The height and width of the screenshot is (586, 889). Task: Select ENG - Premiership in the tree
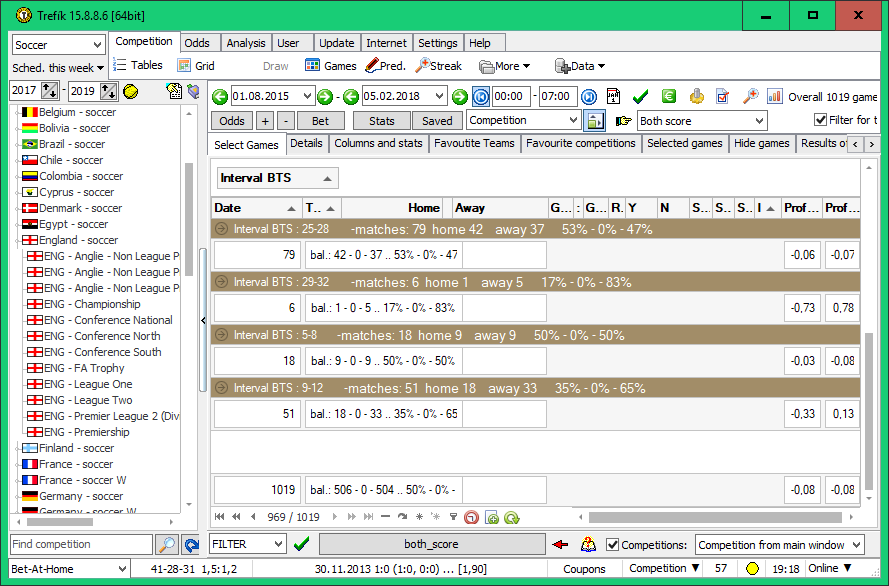86,432
